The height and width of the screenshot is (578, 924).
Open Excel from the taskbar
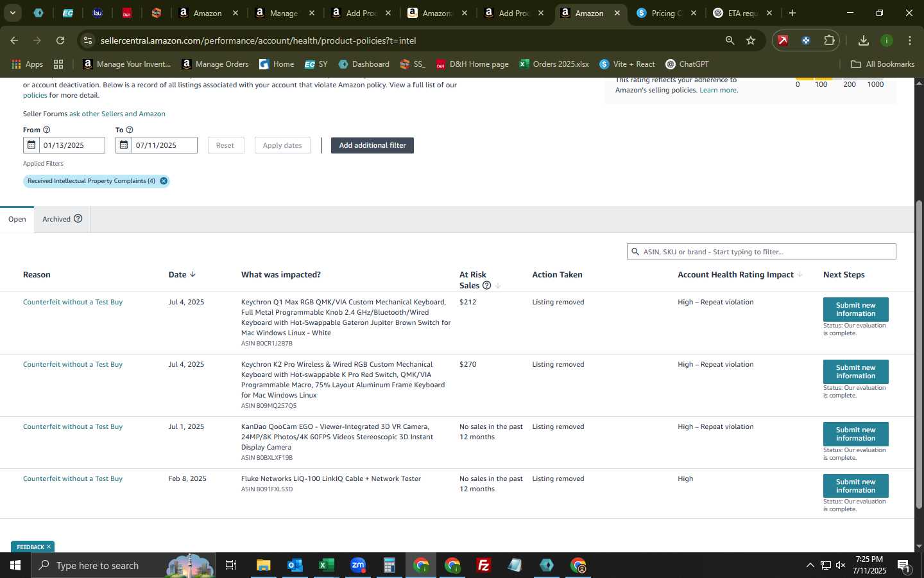(326, 565)
